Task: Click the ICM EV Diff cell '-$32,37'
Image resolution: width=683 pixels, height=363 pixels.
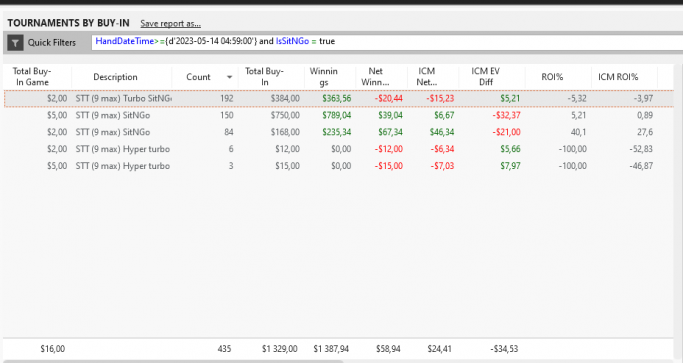Action: pyautogui.click(x=506, y=115)
